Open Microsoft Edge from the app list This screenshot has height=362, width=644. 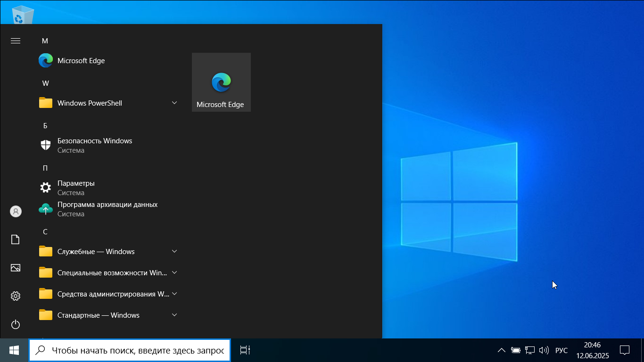[81, 61]
